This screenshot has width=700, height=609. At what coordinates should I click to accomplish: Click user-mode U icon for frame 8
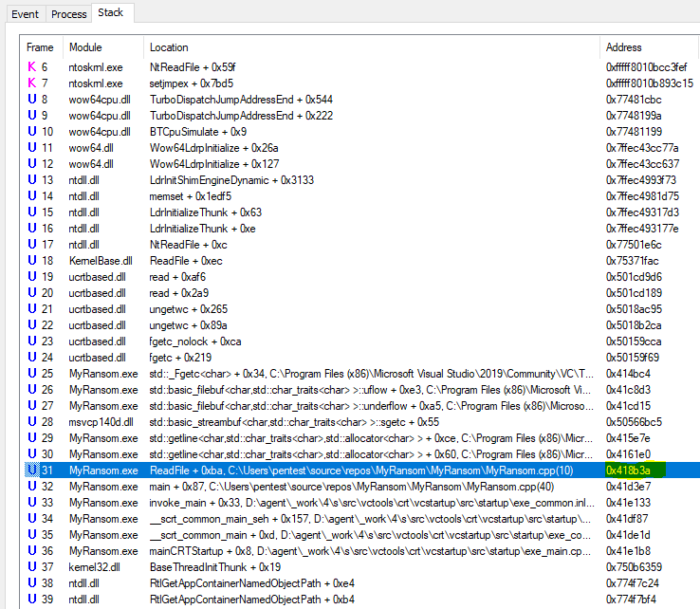click(32, 100)
